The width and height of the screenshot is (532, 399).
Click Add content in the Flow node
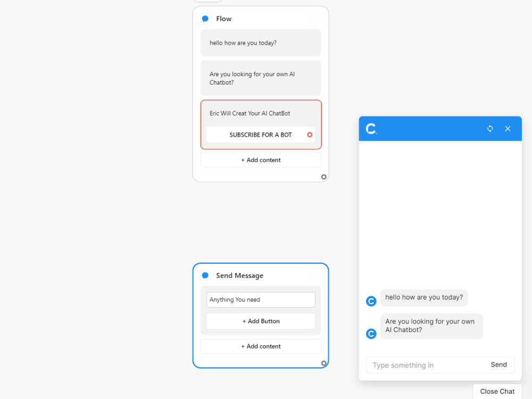point(260,160)
